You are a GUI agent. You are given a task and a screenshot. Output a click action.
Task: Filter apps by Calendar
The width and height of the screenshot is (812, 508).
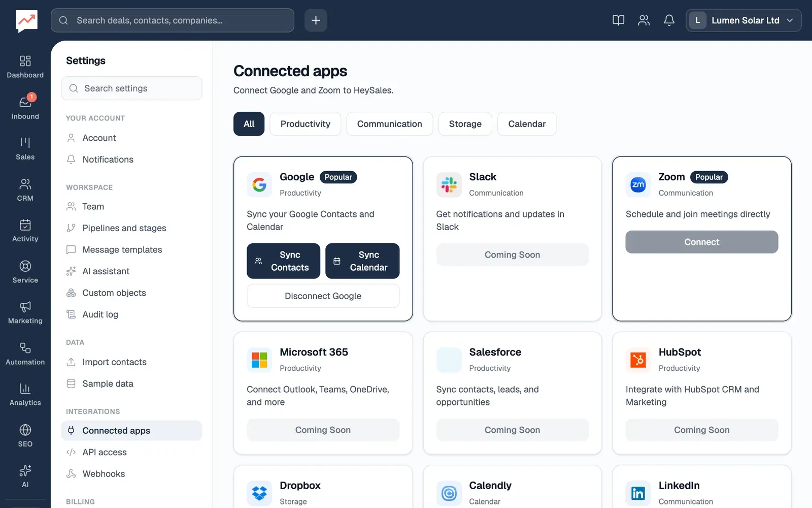click(527, 124)
